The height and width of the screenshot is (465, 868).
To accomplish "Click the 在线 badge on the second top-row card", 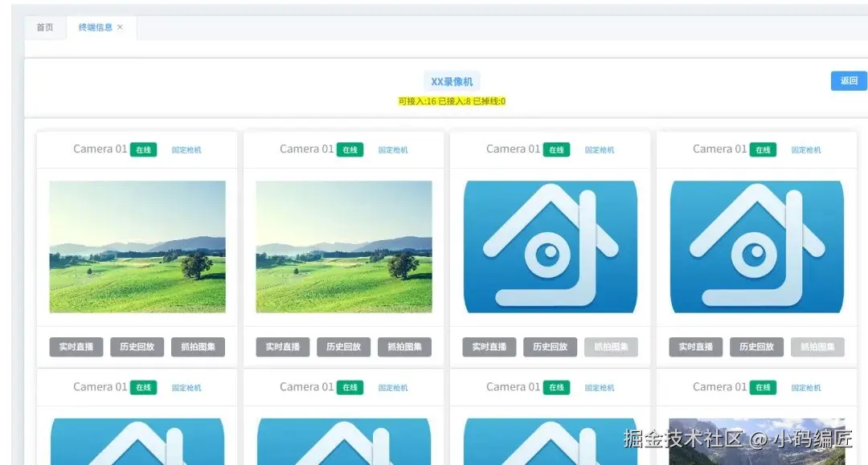I will coord(350,150).
